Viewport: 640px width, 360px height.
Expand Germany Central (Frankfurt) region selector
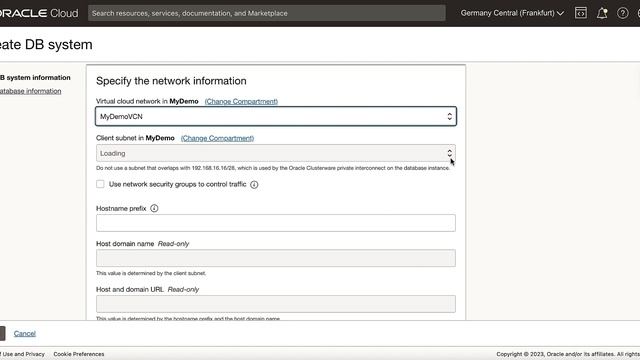[512, 13]
